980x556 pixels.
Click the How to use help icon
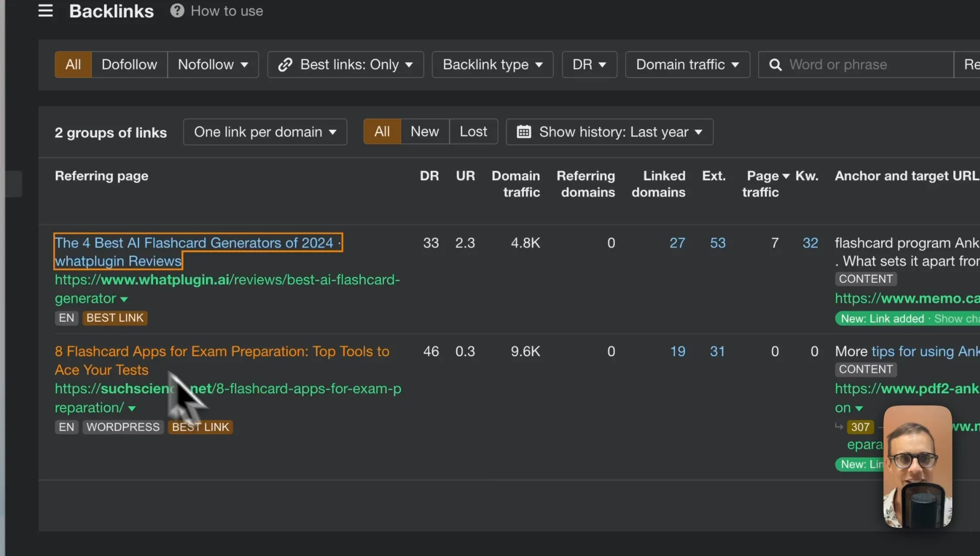177,11
